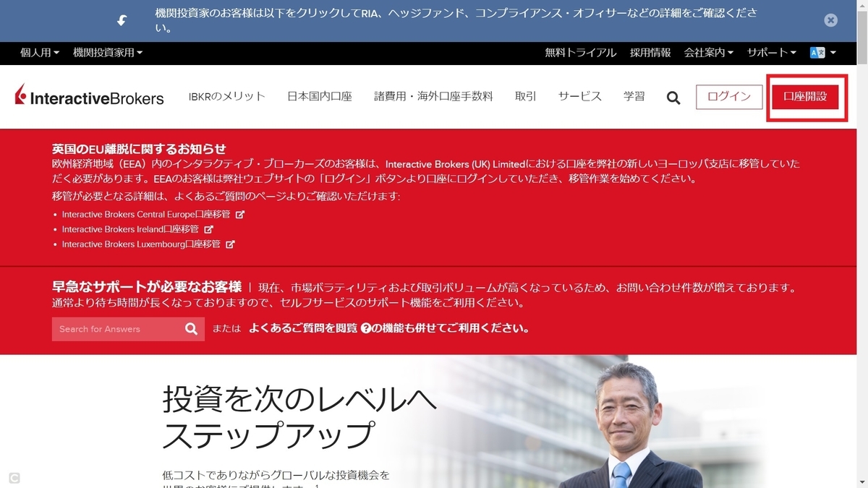
Task: Open the ログイン button
Action: pos(729,95)
